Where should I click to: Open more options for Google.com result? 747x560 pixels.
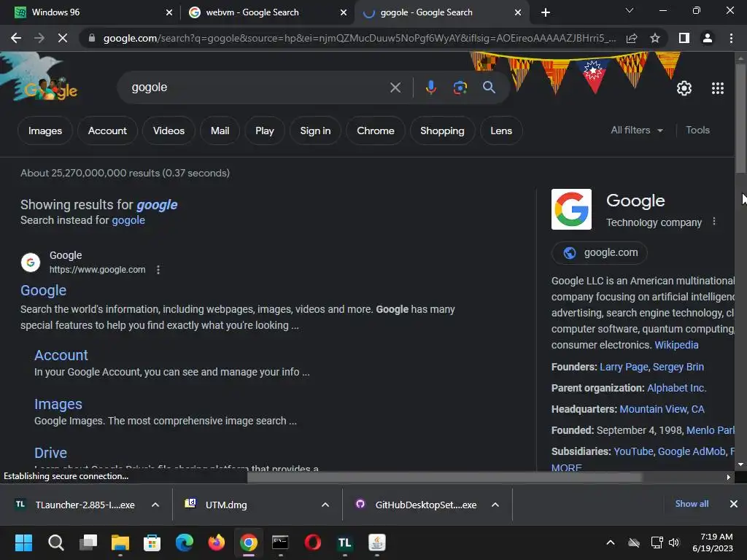[x=158, y=270]
